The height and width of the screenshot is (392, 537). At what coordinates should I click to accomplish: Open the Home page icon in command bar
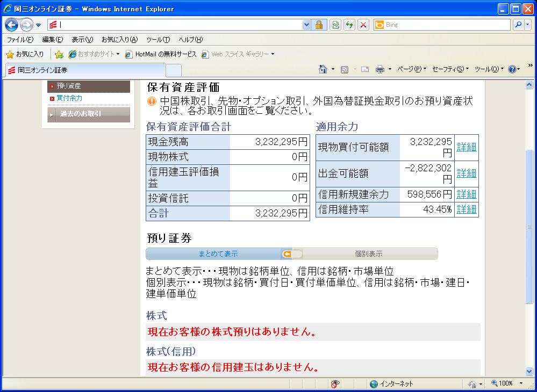(x=323, y=69)
